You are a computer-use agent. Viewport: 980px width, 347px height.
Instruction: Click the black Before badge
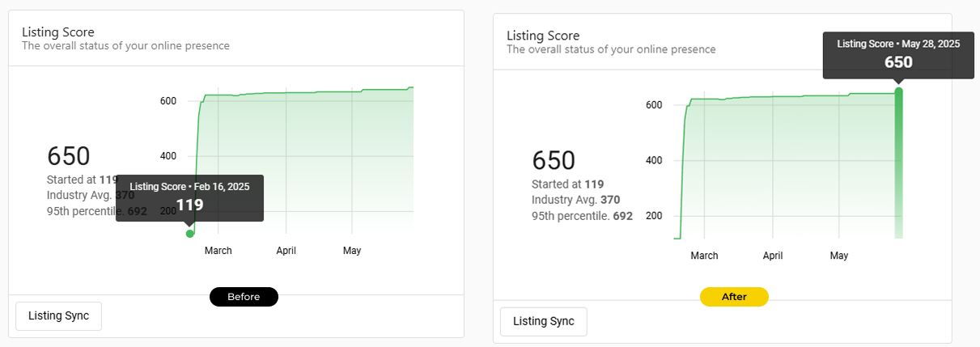pyautogui.click(x=244, y=297)
